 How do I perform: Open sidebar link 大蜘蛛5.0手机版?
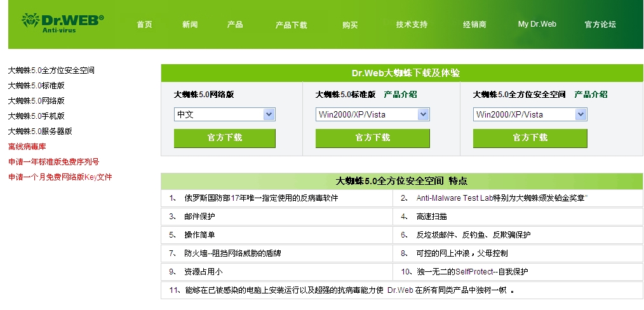pyautogui.click(x=36, y=116)
